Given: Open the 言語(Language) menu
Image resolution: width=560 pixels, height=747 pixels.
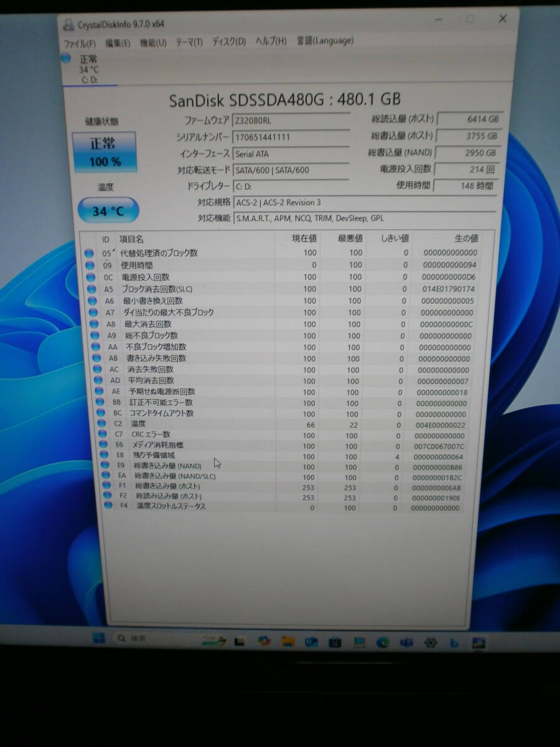Looking at the screenshot, I should coord(325,40).
